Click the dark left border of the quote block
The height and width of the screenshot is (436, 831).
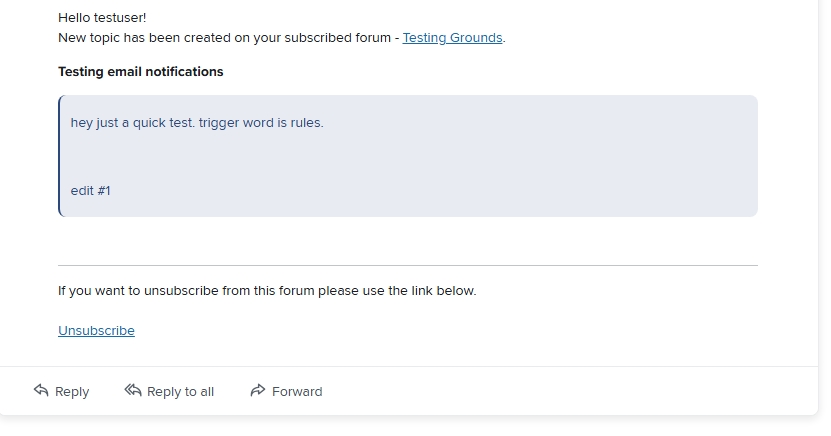(60, 156)
